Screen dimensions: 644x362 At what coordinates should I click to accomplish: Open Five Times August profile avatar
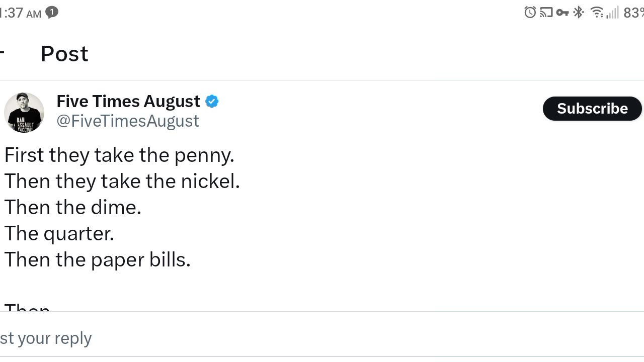click(24, 112)
